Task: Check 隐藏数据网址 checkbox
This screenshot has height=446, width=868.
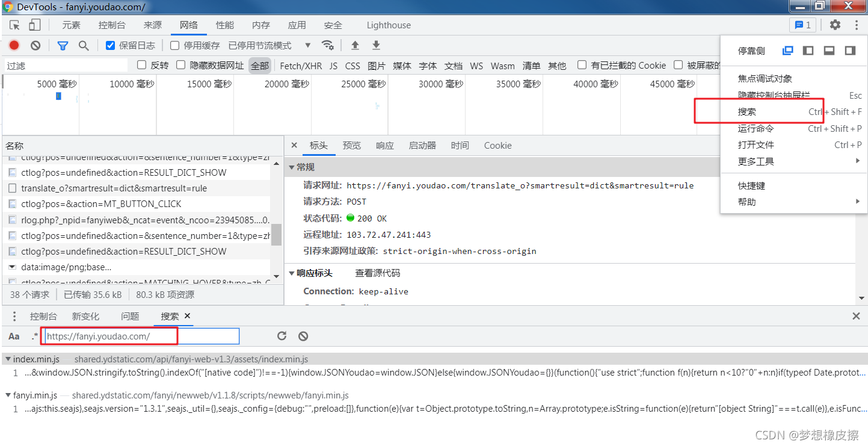Action: 181,65
